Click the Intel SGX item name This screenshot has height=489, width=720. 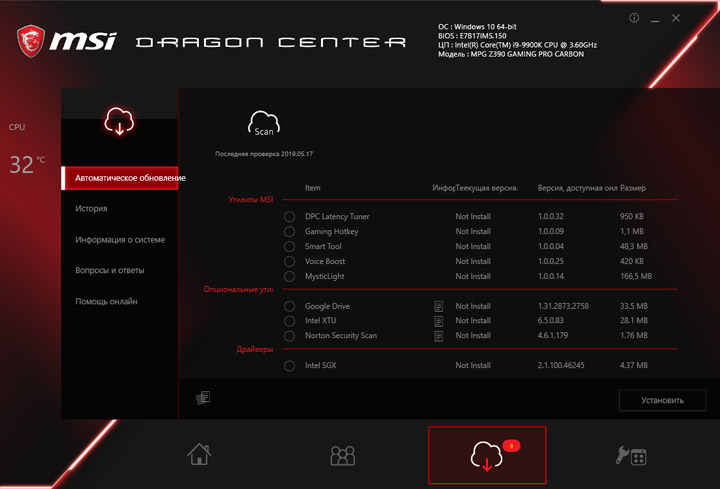tap(321, 365)
